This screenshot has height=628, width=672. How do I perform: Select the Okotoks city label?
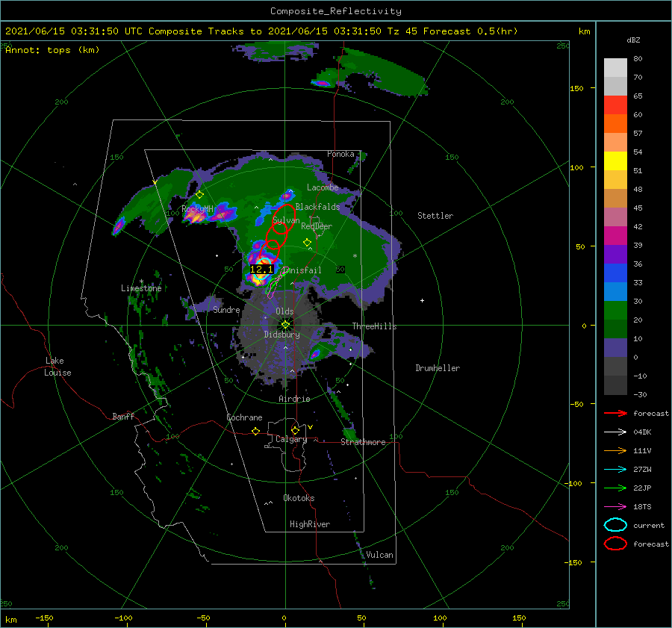point(299,497)
